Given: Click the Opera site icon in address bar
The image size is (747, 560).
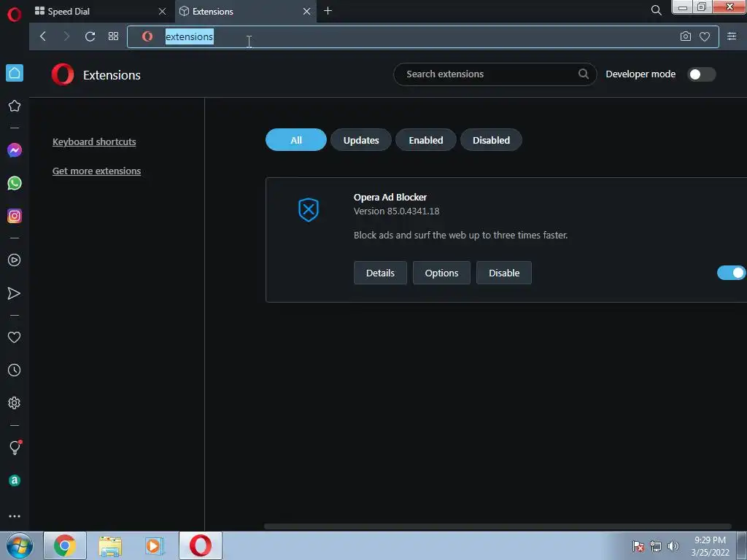Looking at the screenshot, I should 147,36.
